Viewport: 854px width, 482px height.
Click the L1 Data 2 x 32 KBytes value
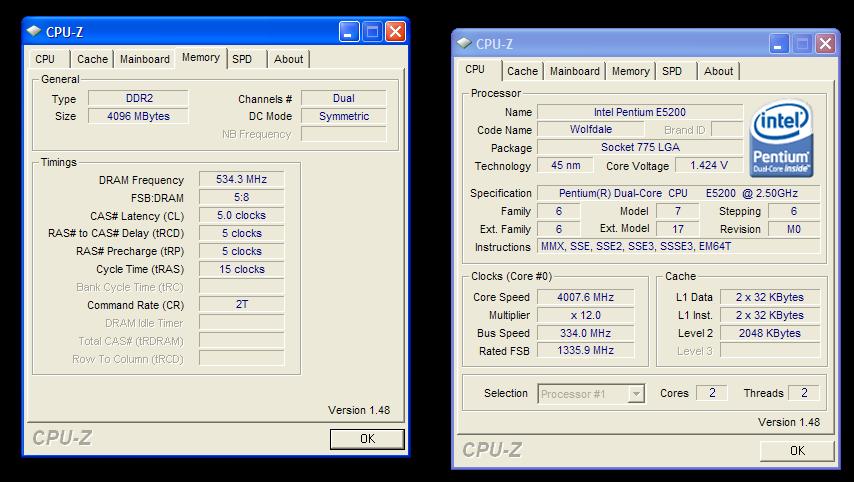[770, 297]
